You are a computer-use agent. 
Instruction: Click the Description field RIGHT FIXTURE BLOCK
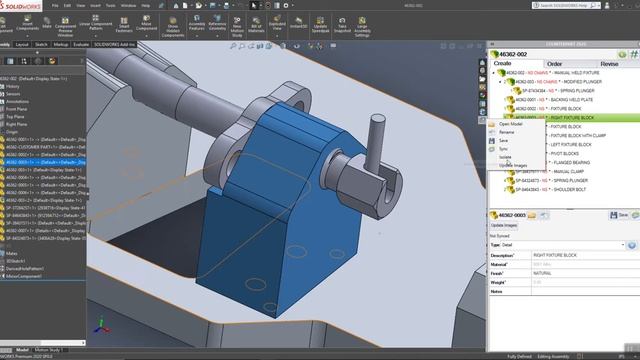pyautogui.click(x=586, y=255)
